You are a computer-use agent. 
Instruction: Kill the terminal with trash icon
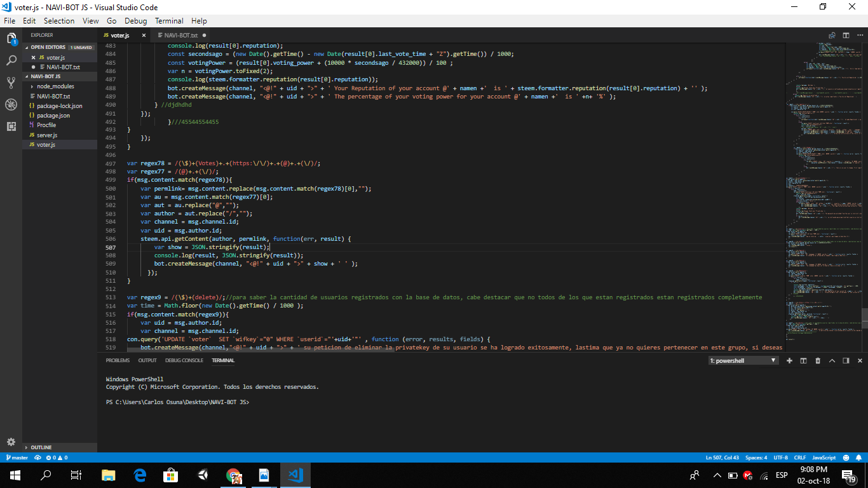(x=818, y=360)
